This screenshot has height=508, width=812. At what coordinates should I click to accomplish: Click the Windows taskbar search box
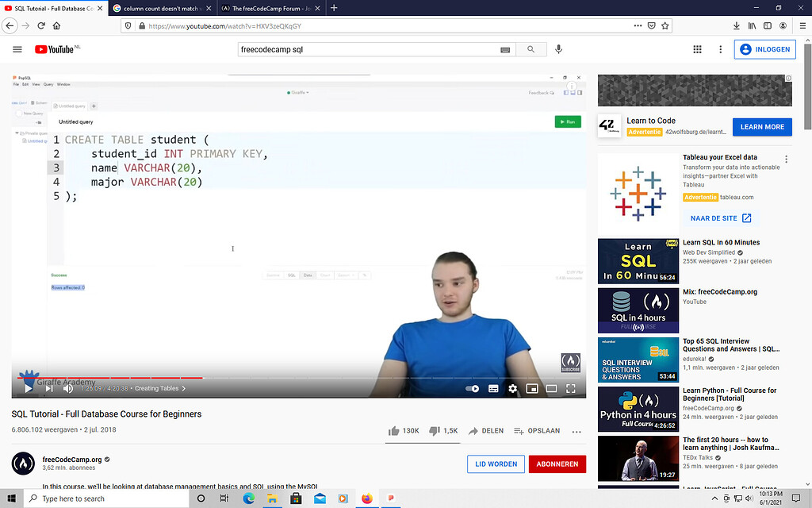106,498
